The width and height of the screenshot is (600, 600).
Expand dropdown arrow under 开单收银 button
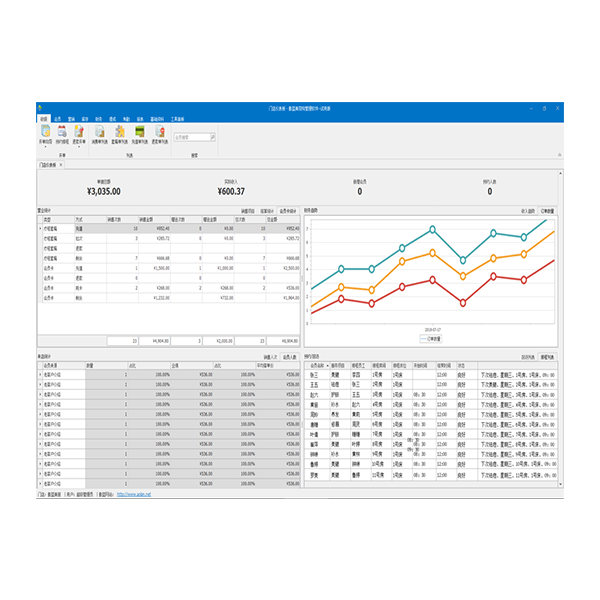(x=46, y=149)
